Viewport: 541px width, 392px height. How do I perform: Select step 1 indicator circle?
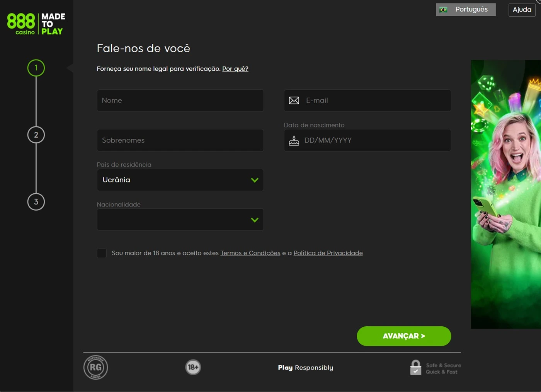pyautogui.click(x=36, y=68)
